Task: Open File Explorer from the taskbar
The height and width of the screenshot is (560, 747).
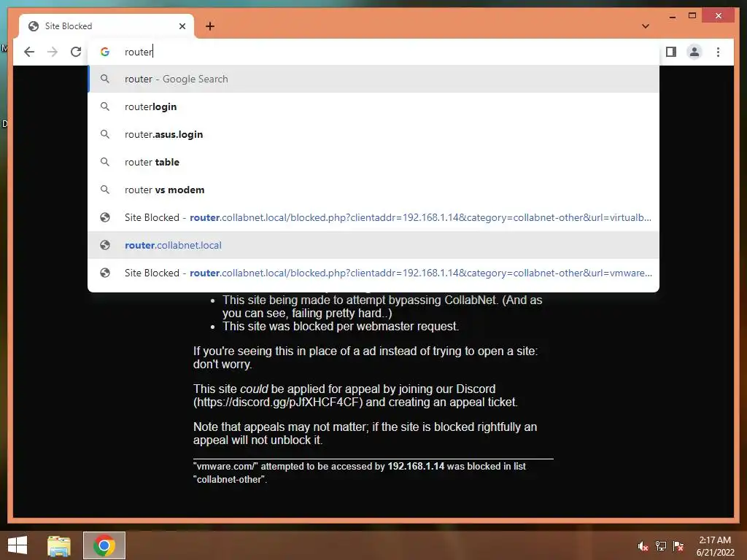Action: [59, 545]
